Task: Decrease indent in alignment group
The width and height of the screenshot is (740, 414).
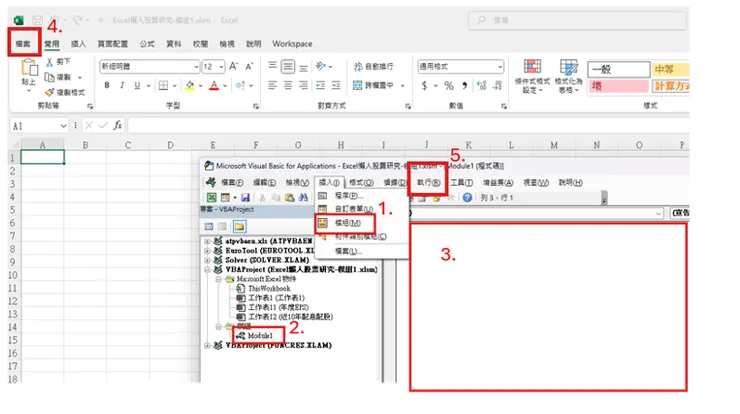Action: [x=320, y=85]
